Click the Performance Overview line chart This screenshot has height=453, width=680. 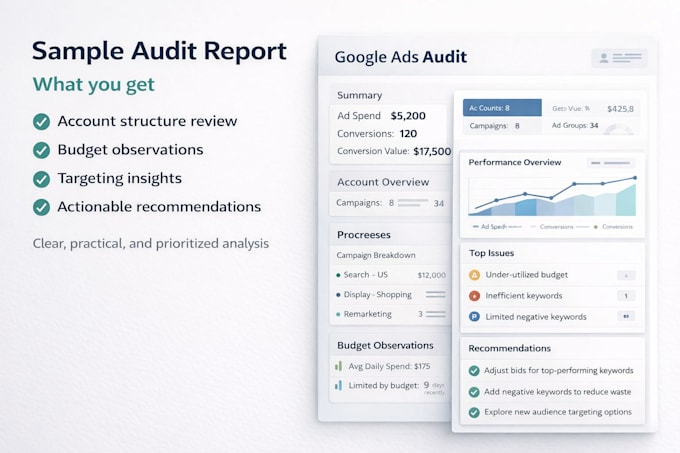click(552, 196)
